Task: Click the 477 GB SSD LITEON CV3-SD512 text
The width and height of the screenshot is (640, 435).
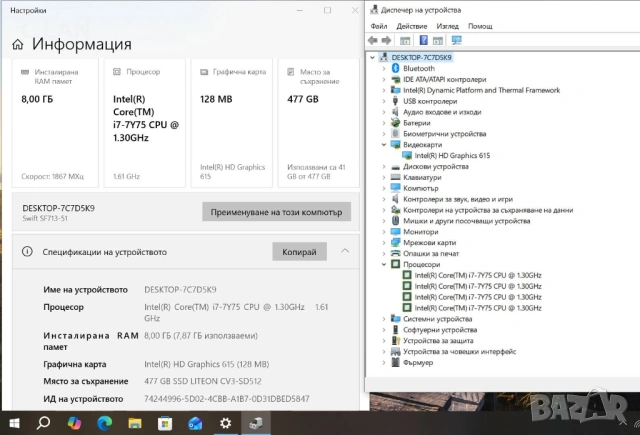Action: point(202,381)
